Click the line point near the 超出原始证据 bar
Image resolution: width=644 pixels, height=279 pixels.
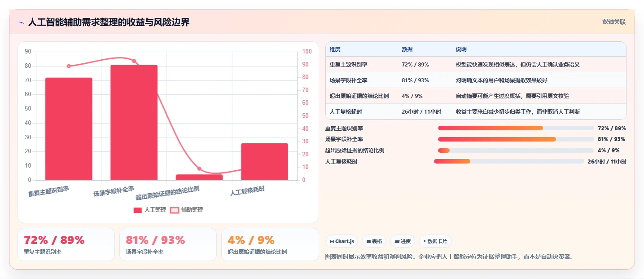click(199, 169)
